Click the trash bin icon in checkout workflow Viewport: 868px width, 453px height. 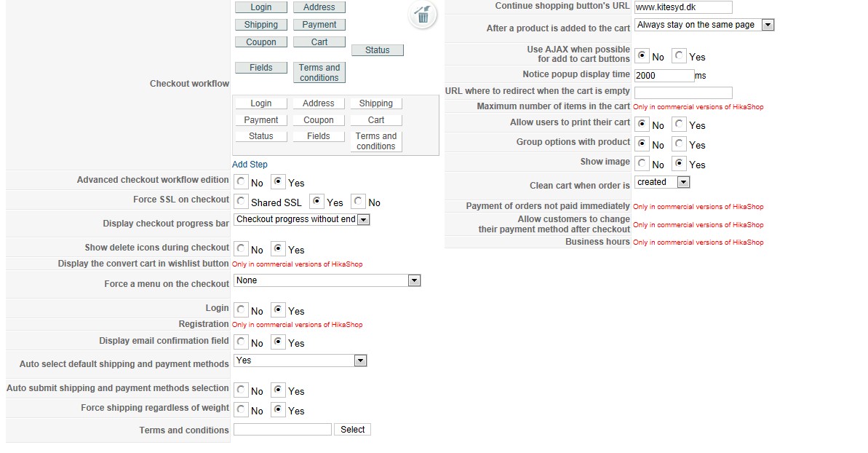click(x=423, y=15)
